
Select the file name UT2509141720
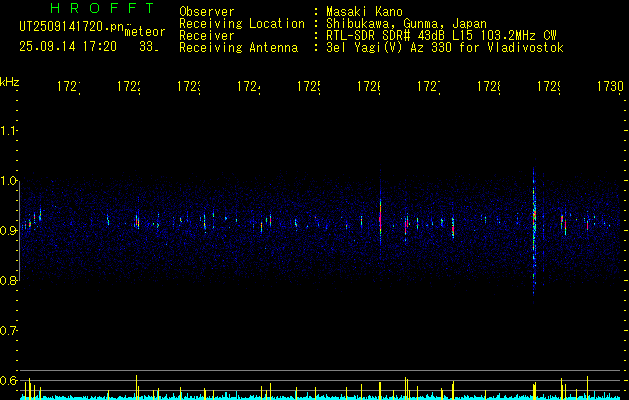[71, 27]
